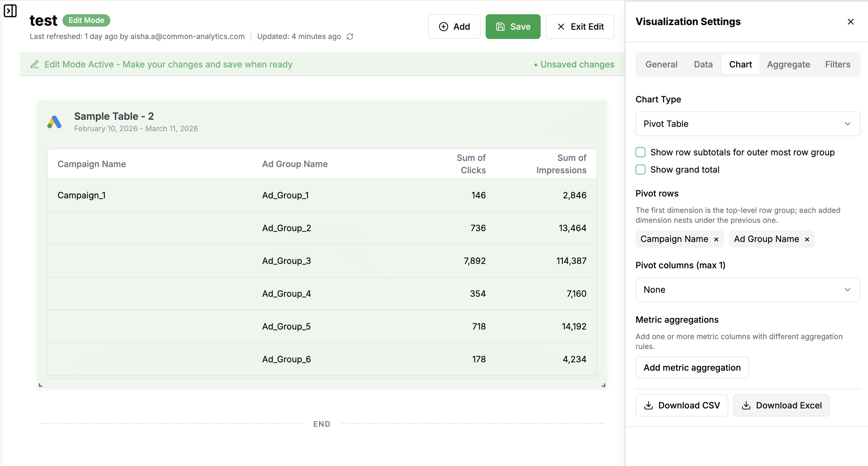The image size is (868, 466).
Task: Click the Google Ads logo icon
Action: [55, 122]
